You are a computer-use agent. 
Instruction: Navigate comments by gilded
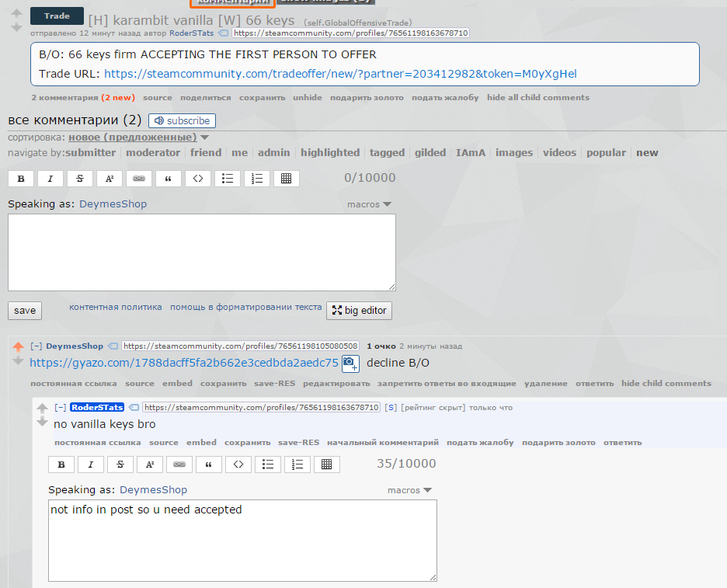click(x=430, y=152)
